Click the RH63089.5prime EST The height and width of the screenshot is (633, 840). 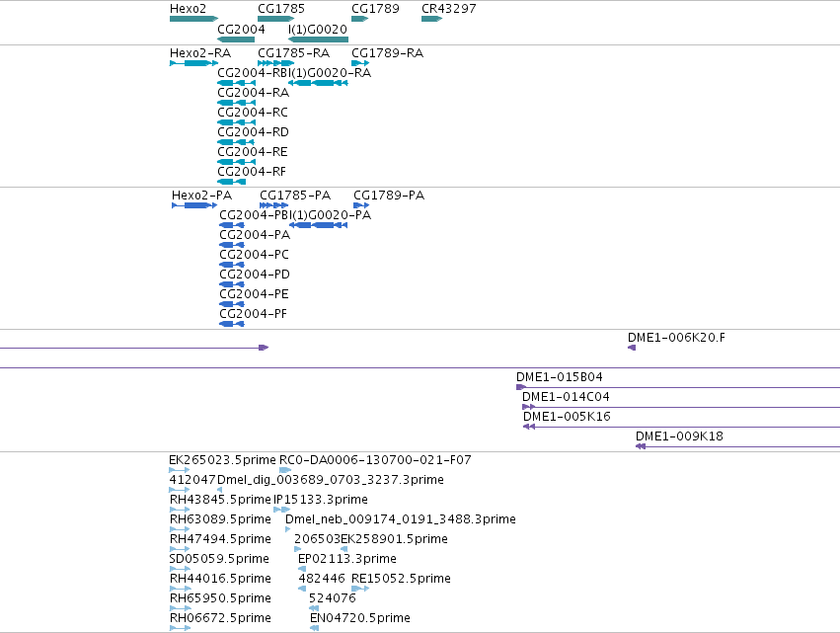pyautogui.click(x=180, y=529)
